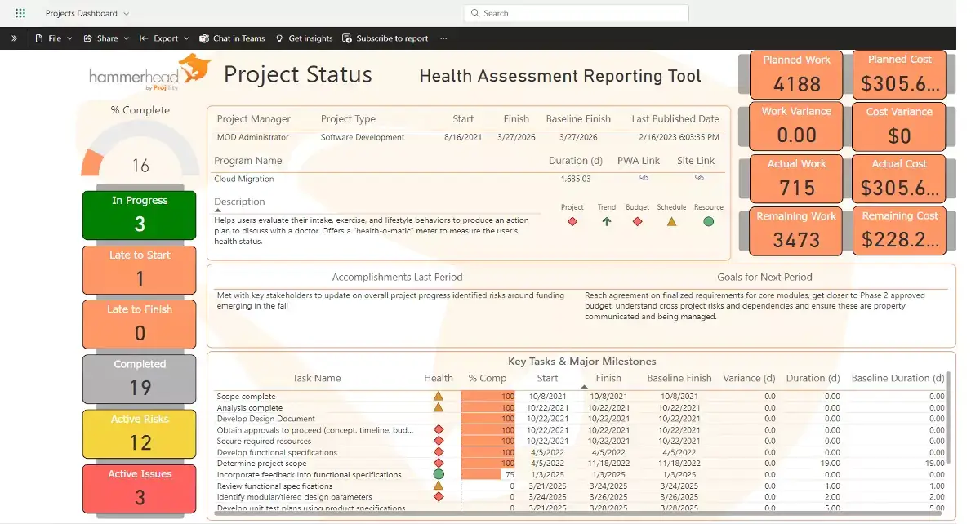Image resolution: width=980 pixels, height=524 pixels.
Task: Click the health diamond beside Secure required resources
Action: tap(439, 441)
